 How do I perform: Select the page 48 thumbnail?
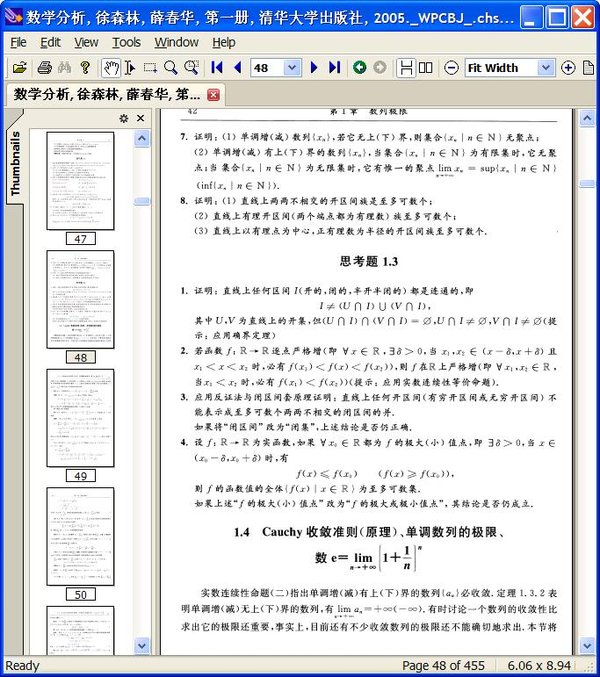pyautogui.click(x=80, y=299)
